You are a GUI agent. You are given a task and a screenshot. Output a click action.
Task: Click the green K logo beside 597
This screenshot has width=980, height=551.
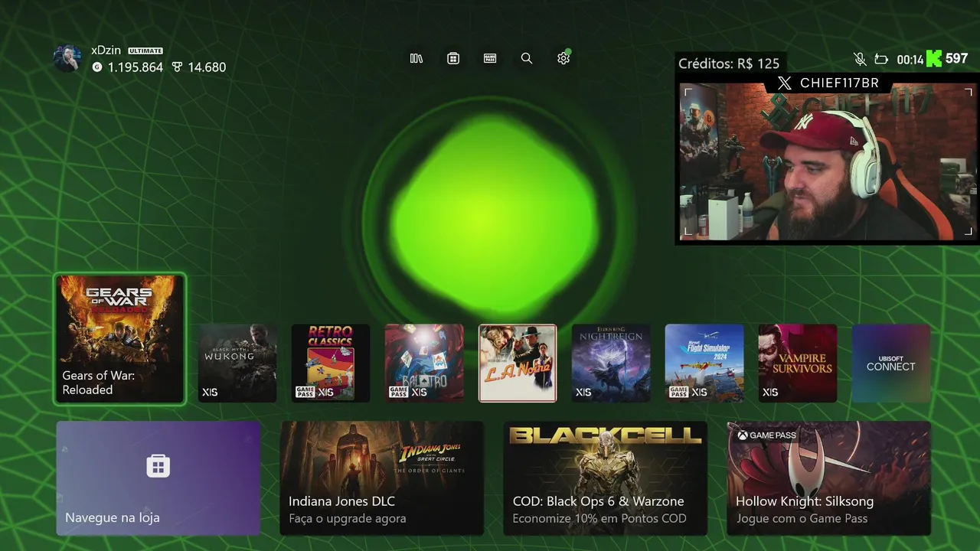[x=934, y=59]
